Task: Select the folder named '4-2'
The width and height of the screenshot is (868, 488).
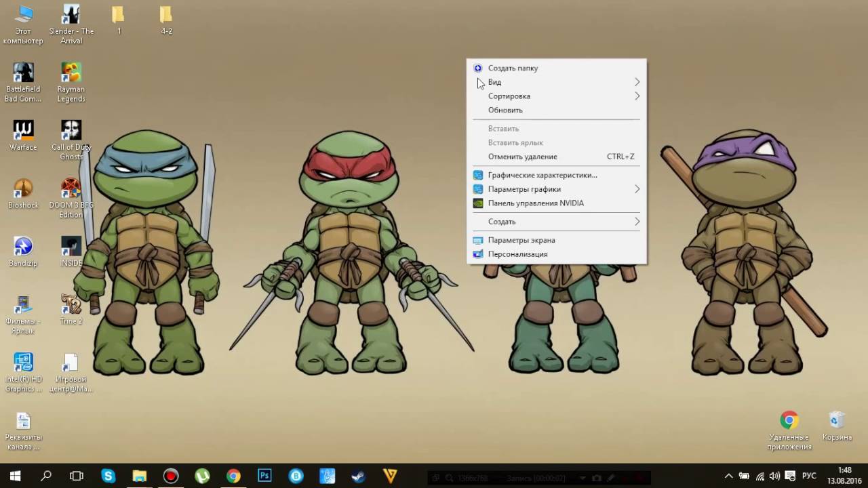Action: click(166, 20)
